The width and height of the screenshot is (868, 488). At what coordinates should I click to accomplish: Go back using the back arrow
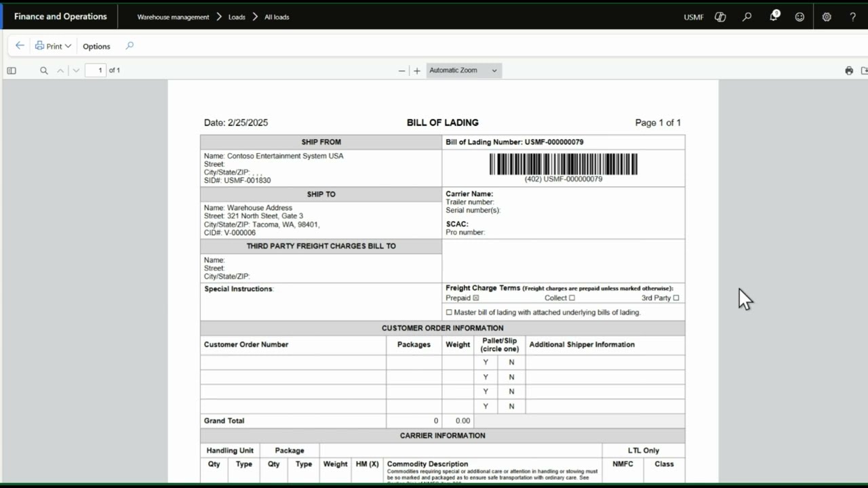click(x=20, y=46)
